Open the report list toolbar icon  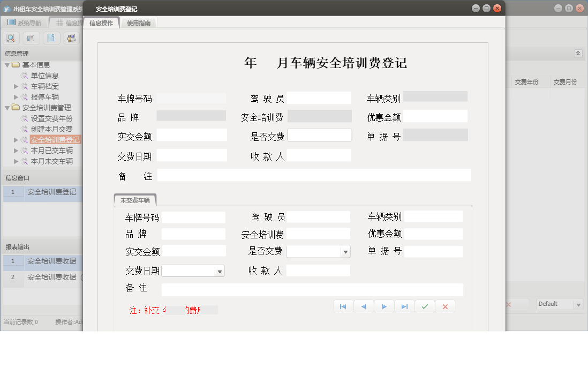click(31, 38)
